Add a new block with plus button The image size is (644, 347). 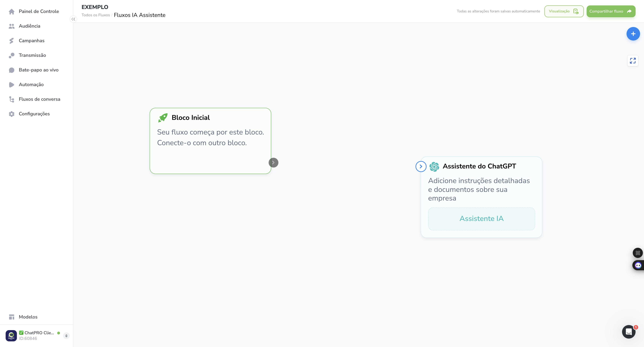click(633, 34)
